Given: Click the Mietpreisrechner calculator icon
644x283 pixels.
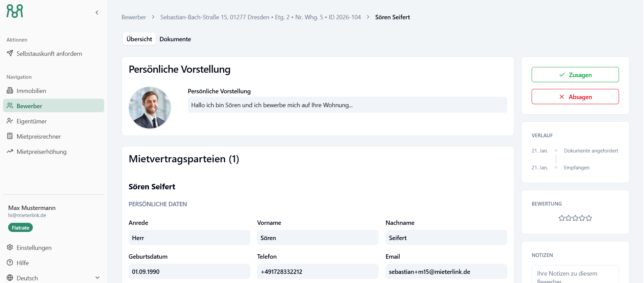Looking at the screenshot, I should [x=10, y=136].
